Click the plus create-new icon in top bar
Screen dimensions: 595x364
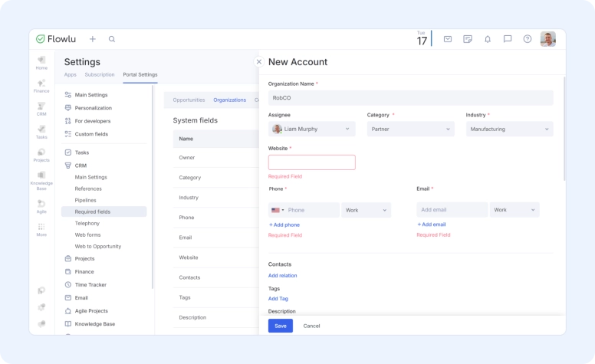point(93,39)
